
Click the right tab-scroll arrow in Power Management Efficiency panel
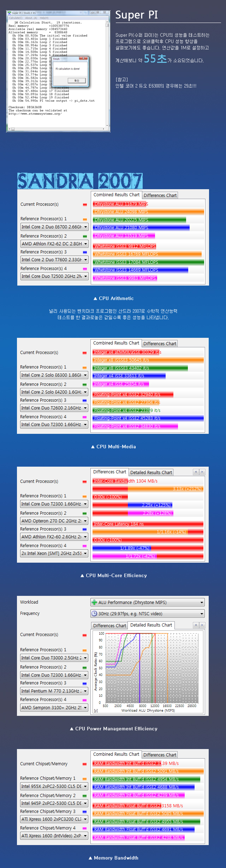coord(202,625)
